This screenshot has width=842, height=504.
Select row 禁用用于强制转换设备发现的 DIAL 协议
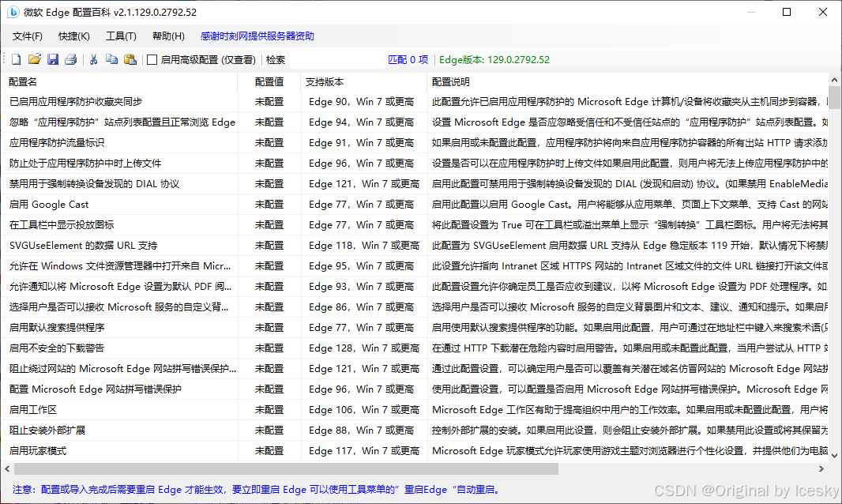[x=415, y=184]
